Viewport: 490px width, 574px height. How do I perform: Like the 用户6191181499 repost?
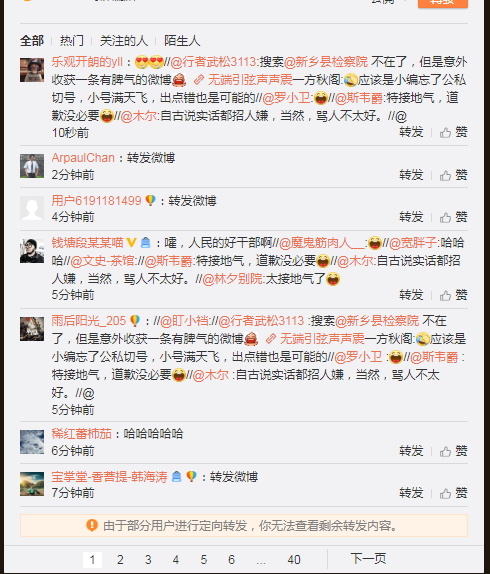tap(445, 218)
